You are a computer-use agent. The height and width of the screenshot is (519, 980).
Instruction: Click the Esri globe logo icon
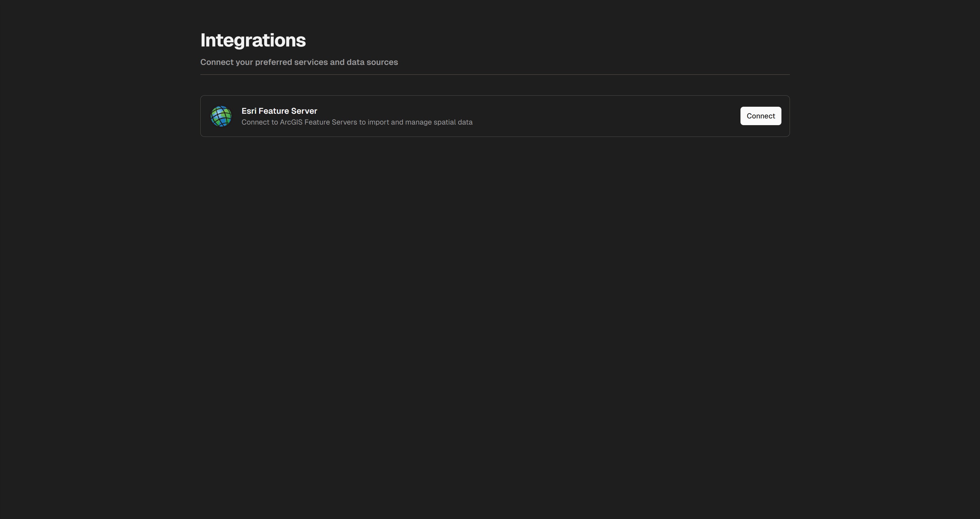[221, 116]
